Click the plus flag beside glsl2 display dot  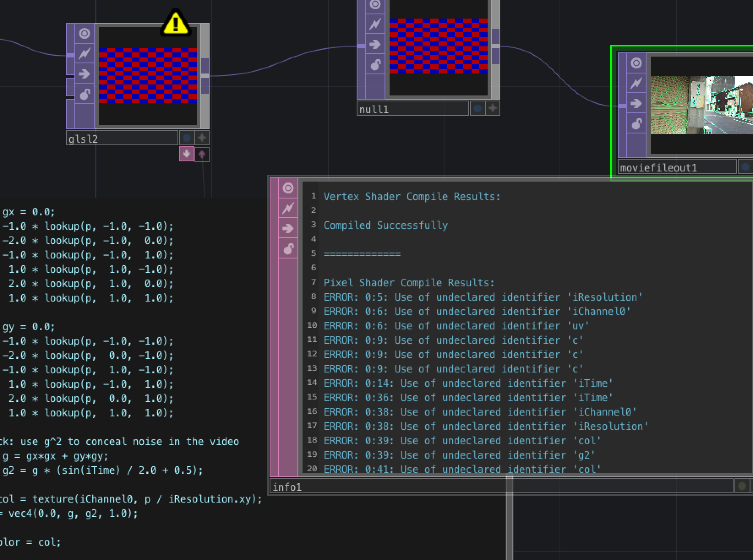[202, 138]
